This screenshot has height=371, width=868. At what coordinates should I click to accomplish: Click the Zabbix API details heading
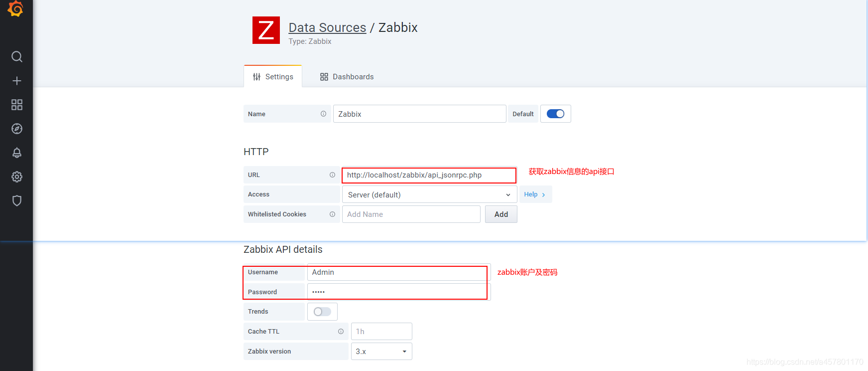(283, 249)
